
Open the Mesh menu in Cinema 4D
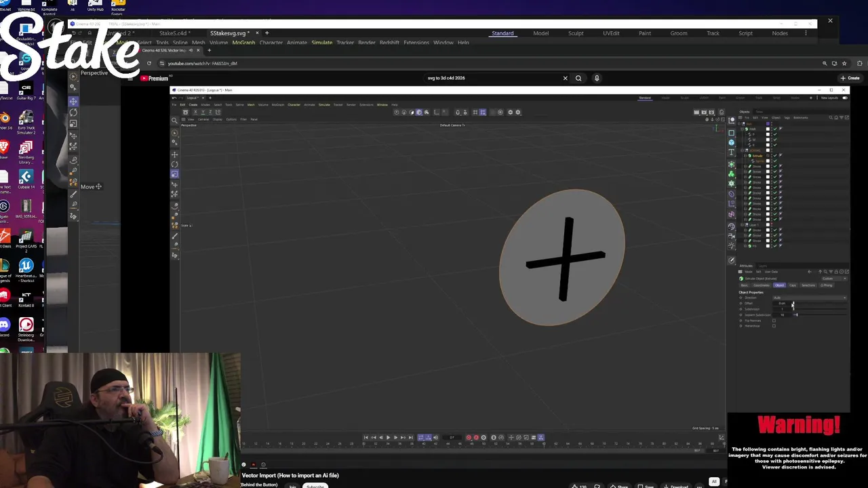tap(198, 43)
